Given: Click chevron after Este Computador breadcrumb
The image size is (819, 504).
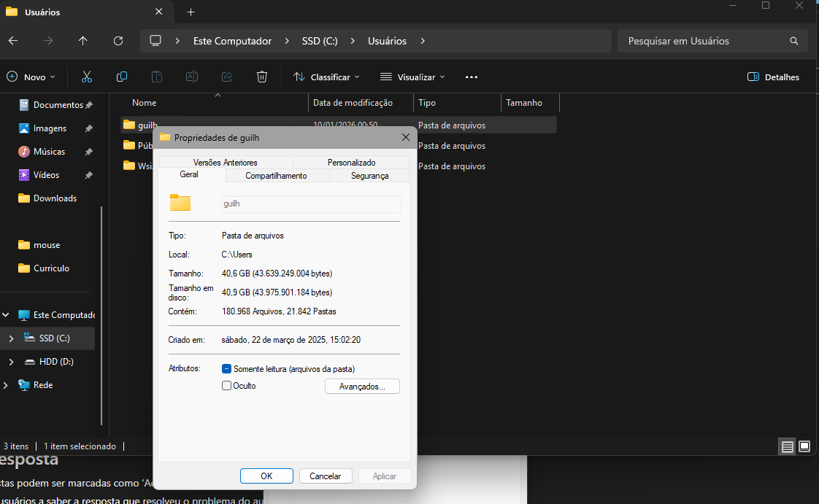Looking at the screenshot, I should click(x=287, y=41).
